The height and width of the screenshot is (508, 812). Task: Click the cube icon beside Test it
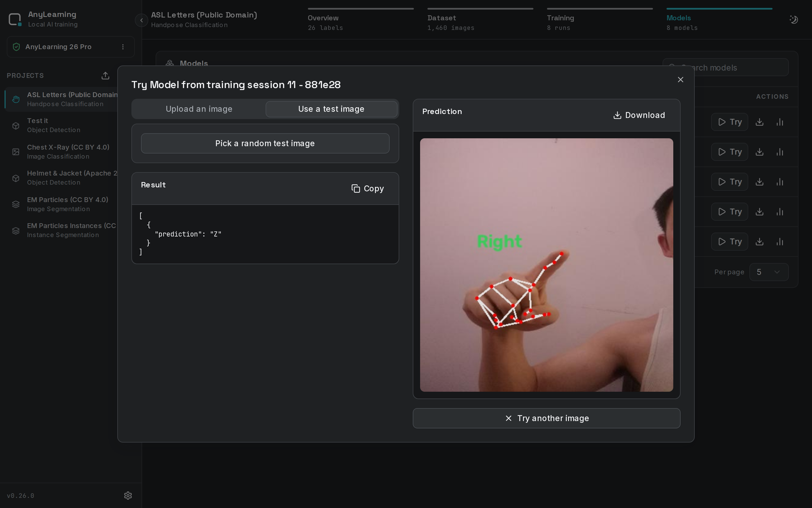pos(16,125)
